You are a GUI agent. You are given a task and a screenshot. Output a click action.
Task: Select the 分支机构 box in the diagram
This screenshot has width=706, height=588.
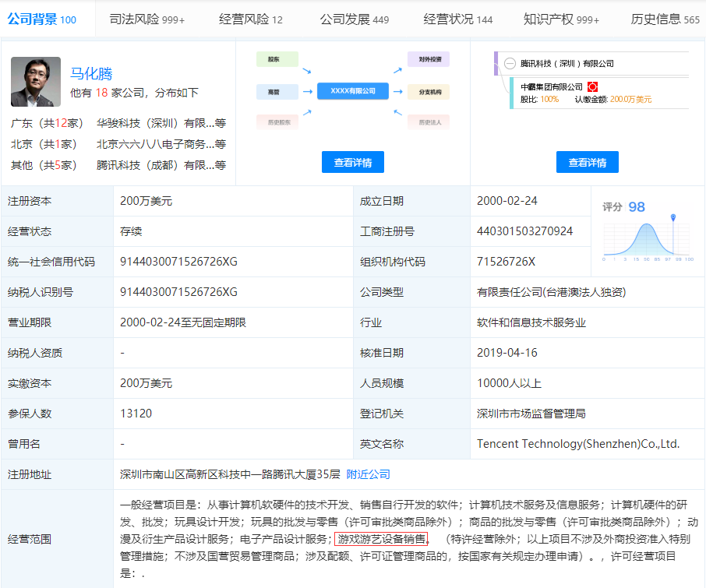(x=429, y=92)
